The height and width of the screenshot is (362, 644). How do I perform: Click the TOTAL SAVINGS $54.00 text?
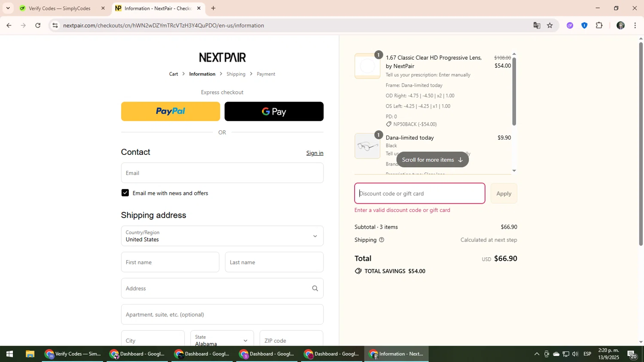click(x=395, y=271)
